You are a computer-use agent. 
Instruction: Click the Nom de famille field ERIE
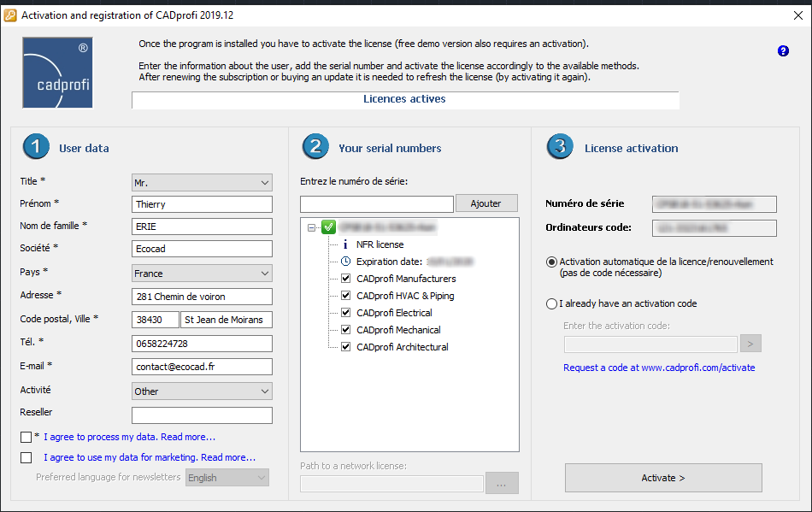(202, 227)
